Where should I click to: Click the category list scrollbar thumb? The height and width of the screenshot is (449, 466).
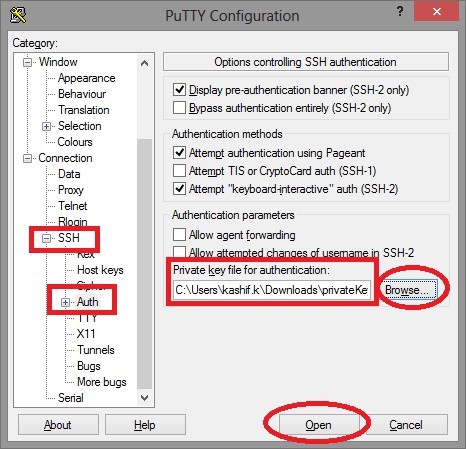(144, 263)
